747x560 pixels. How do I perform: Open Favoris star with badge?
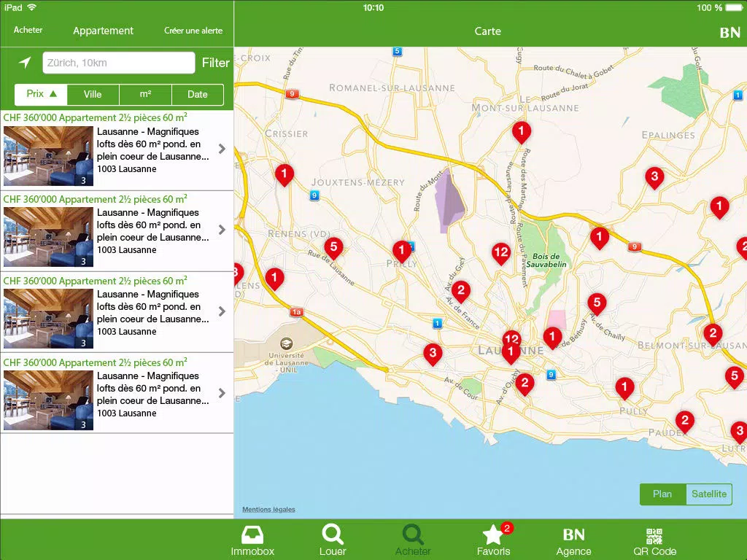(494, 534)
